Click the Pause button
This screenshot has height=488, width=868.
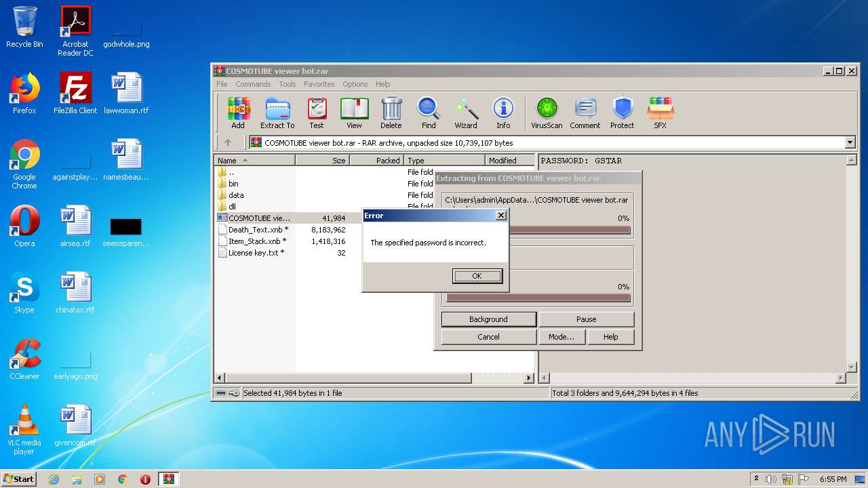pyautogui.click(x=587, y=319)
